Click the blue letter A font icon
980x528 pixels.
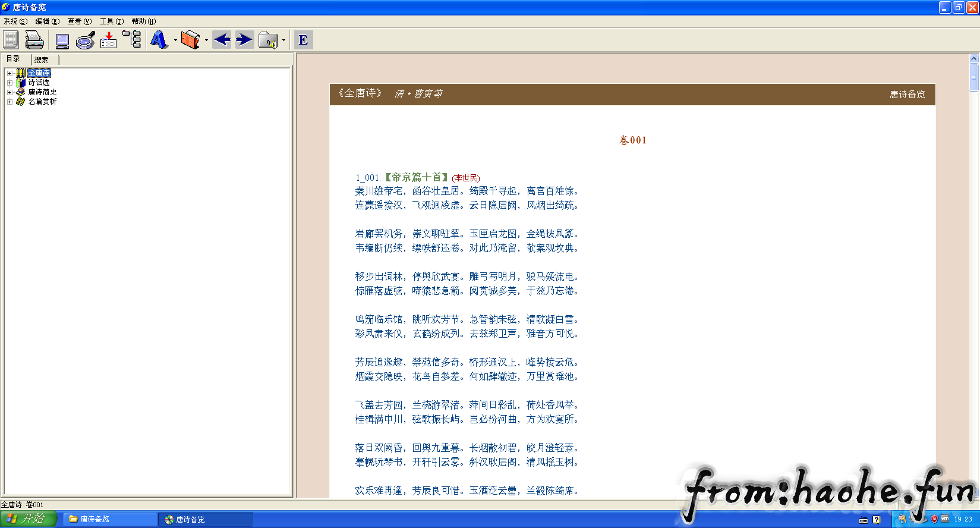159,40
